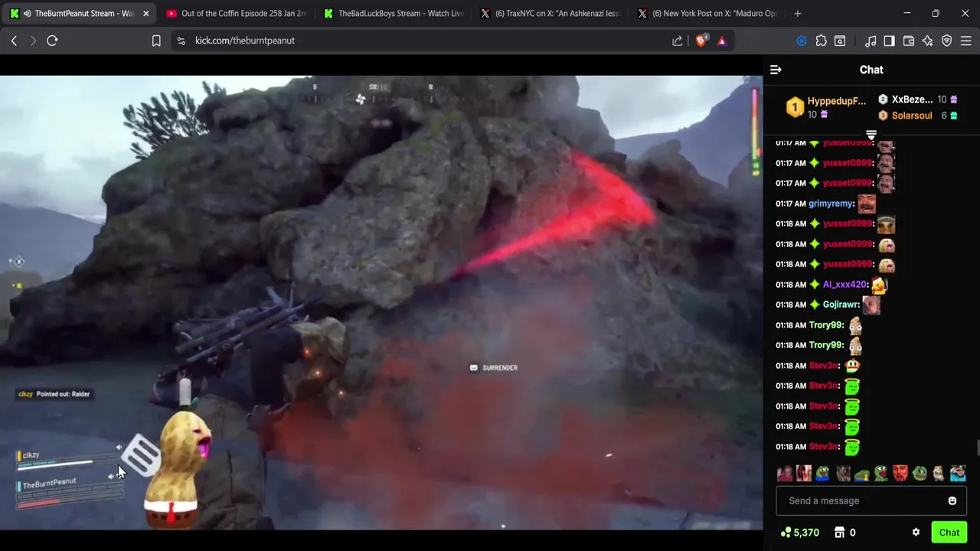Viewport: 980px width, 551px height.
Task: Open Solarsoul in the gift leaderboard
Action: click(912, 116)
